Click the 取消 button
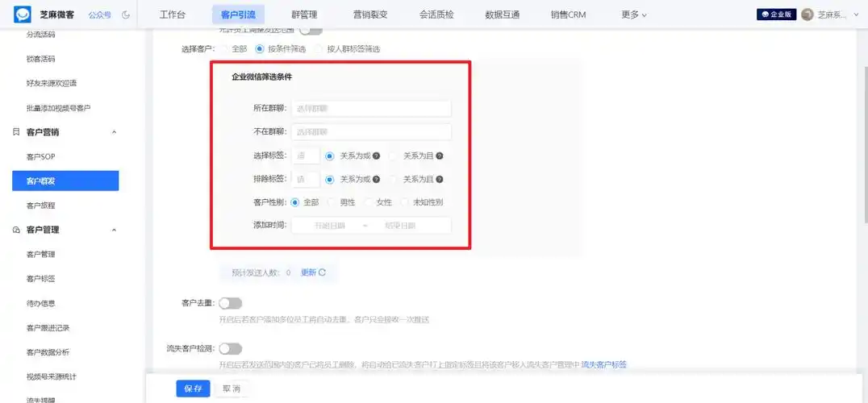The width and height of the screenshot is (868, 403). pos(232,388)
